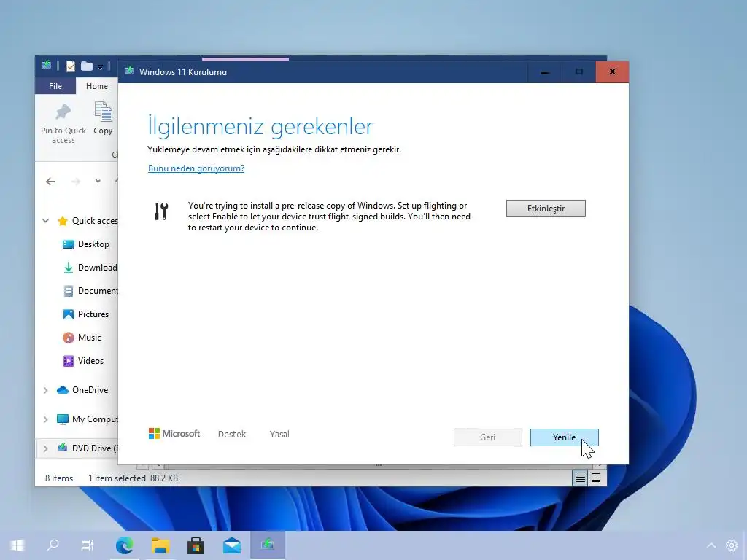This screenshot has height=560, width=747.
Task: Select Videos in navigation pane
Action: [x=83, y=361]
